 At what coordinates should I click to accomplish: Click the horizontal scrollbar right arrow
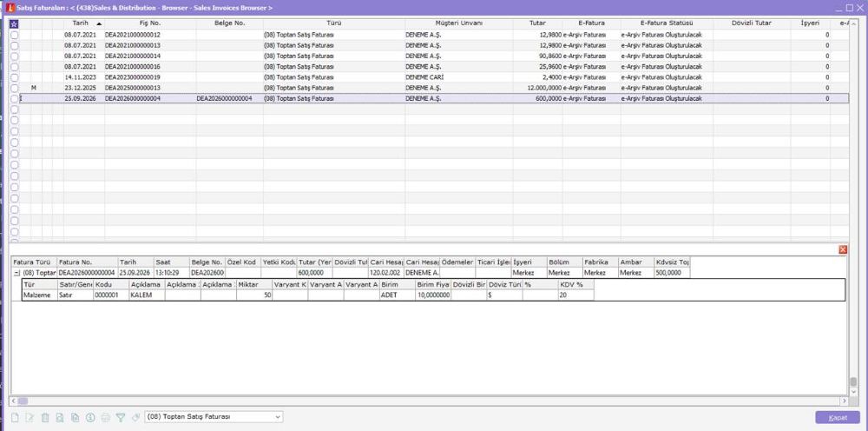coord(845,401)
